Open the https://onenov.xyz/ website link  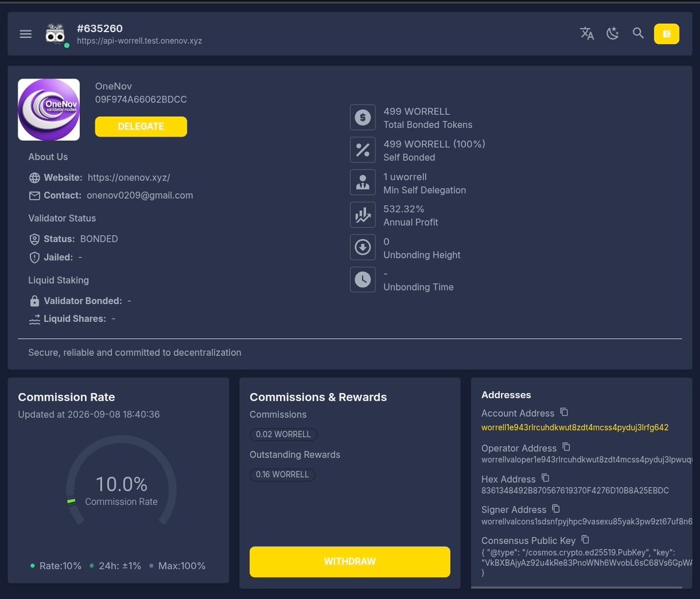129,177
